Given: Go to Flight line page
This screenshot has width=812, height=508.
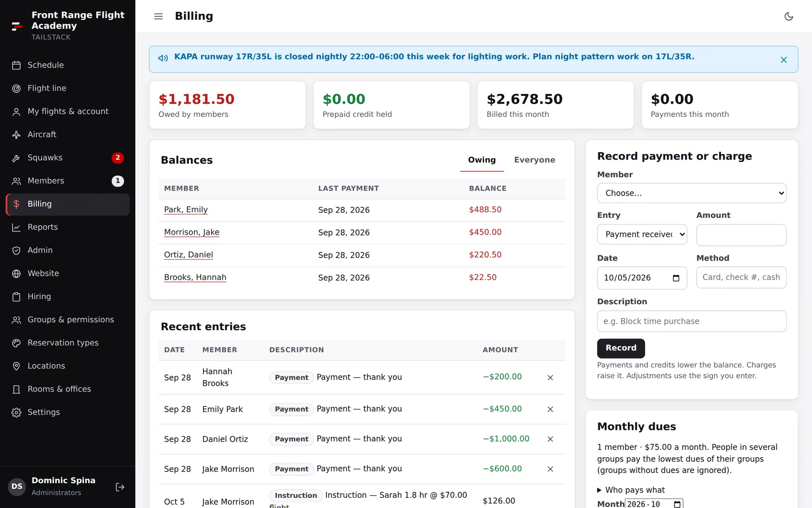Looking at the screenshot, I should pyautogui.click(x=67, y=88).
